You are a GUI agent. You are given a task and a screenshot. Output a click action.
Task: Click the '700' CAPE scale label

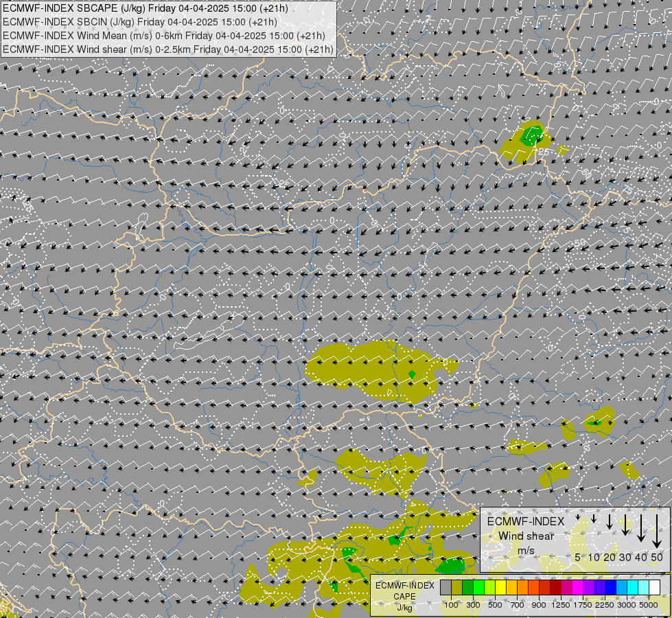tap(518, 605)
